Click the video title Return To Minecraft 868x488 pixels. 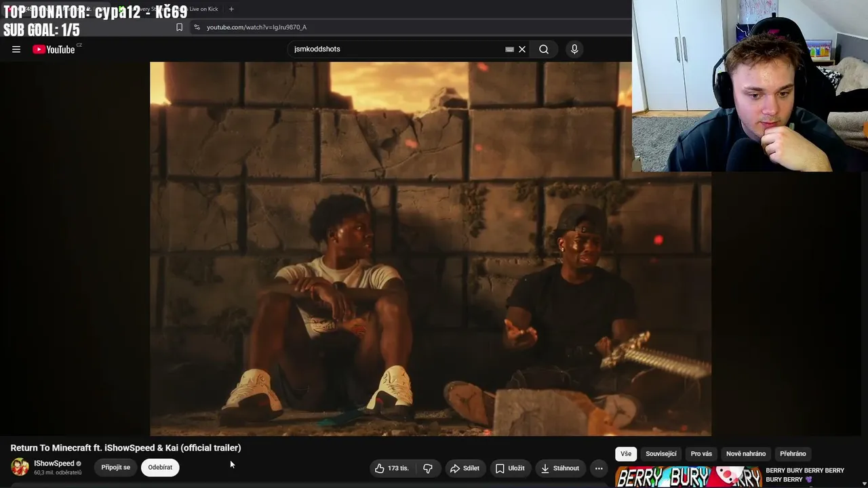(x=125, y=448)
